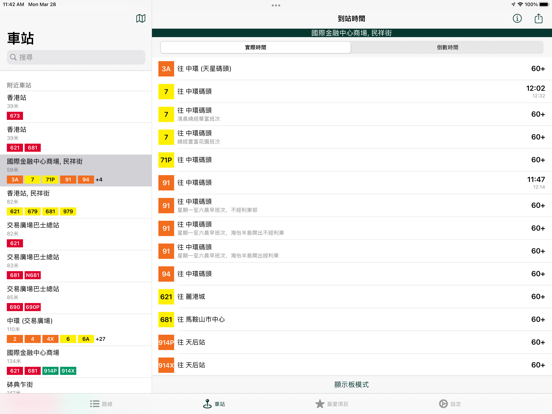
Task: Select route 94 往 中環碼頭 row
Action: pos(352,274)
